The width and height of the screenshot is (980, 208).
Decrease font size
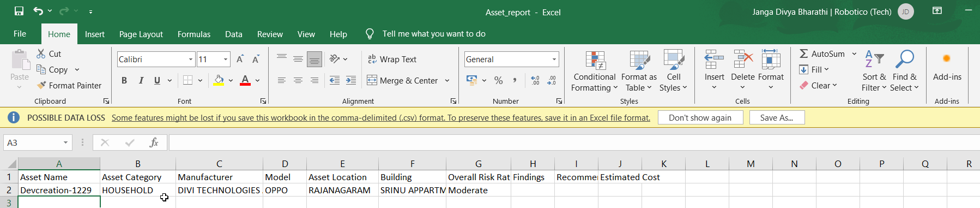(x=256, y=59)
